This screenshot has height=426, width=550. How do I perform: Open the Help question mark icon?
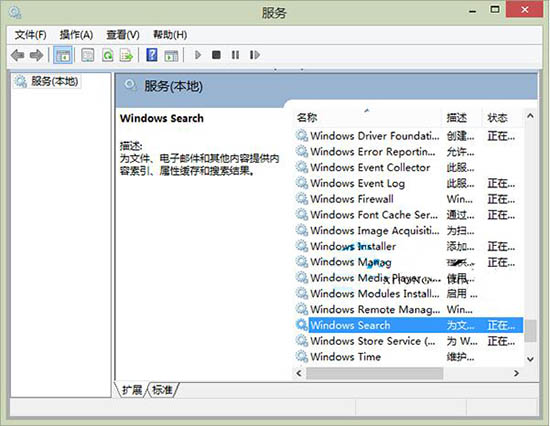[152, 55]
